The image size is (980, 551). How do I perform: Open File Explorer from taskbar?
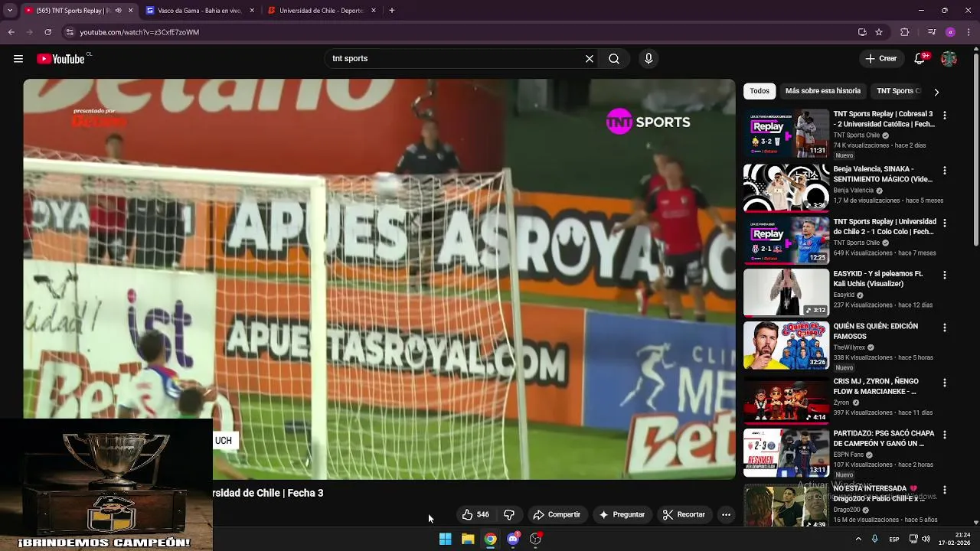point(468,539)
